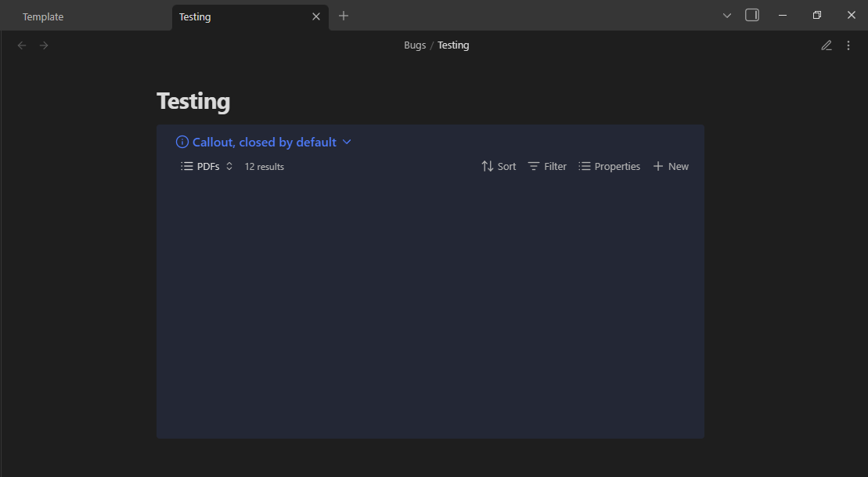Open a new tab with the plus icon
Image resolution: width=868 pixels, height=477 pixels.
tap(344, 16)
